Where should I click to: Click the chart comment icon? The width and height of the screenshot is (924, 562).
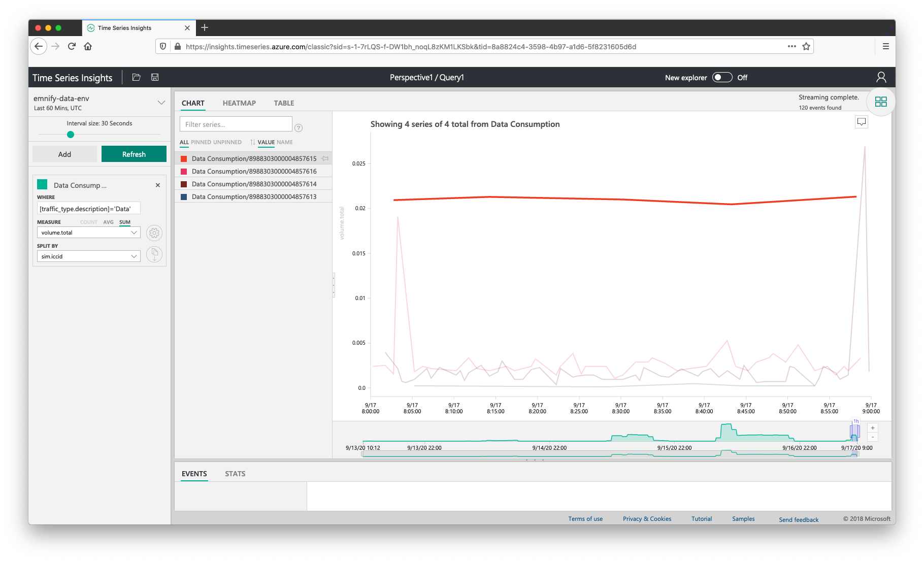(x=862, y=122)
